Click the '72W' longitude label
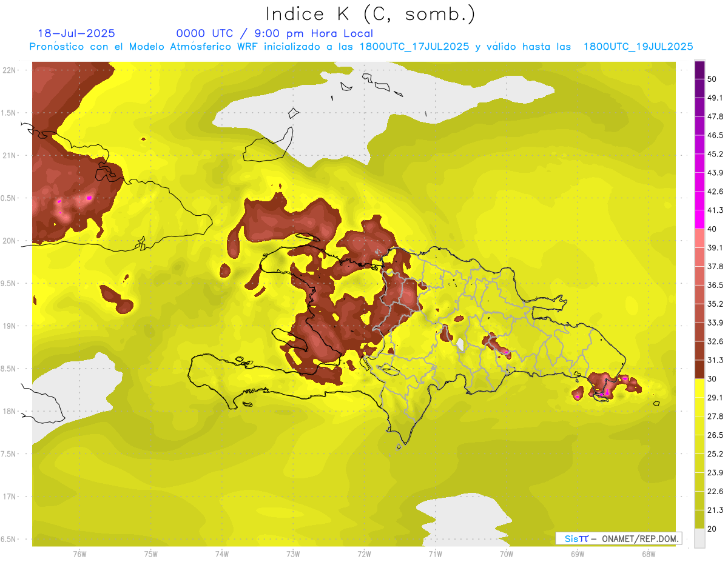 coord(364,554)
